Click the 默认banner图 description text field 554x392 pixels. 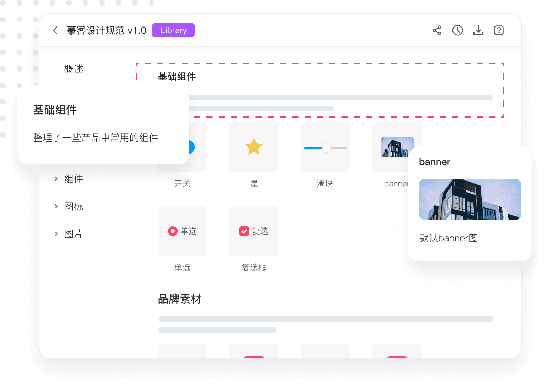coord(449,238)
